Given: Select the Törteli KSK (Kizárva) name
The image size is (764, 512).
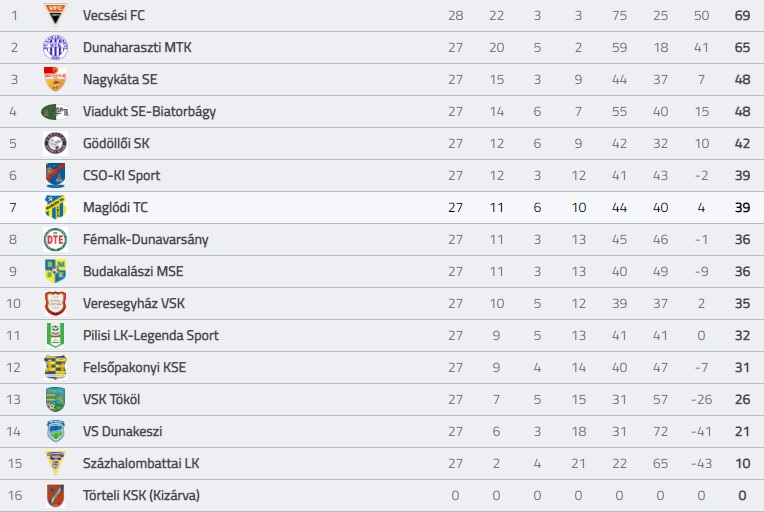Looking at the screenshot, I should coord(146,495).
